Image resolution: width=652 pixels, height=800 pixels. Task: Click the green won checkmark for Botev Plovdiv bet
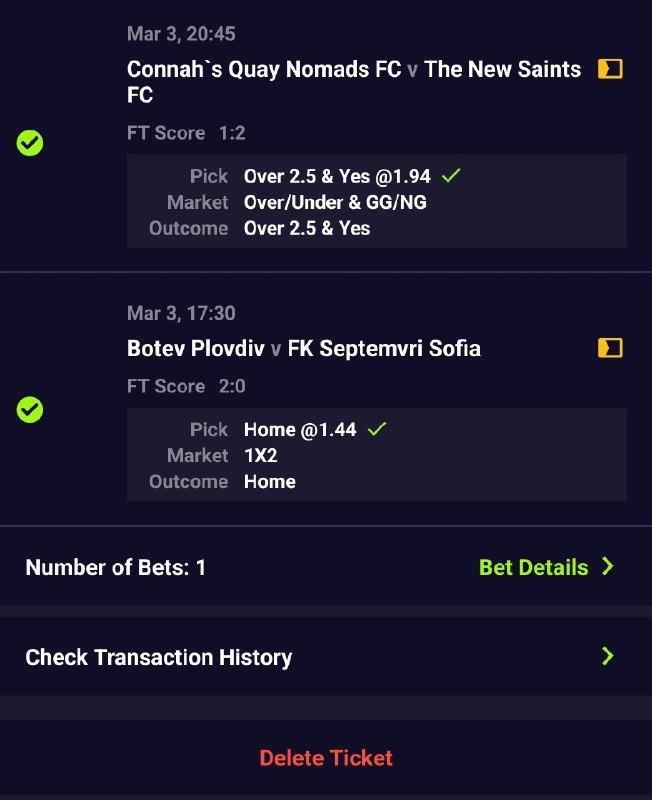pyautogui.click(x=30, y=410)
